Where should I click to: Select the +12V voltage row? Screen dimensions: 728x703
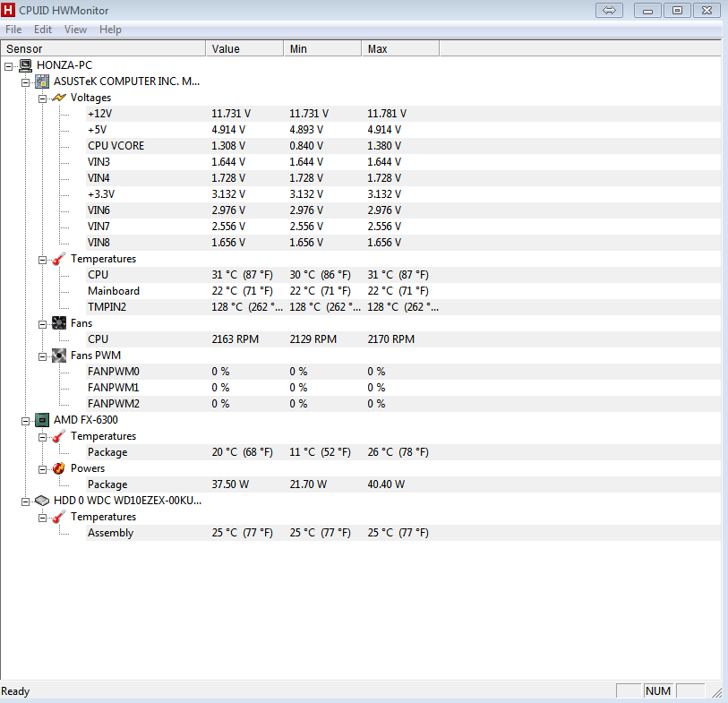pyautogui.click(x=403, y=114)
